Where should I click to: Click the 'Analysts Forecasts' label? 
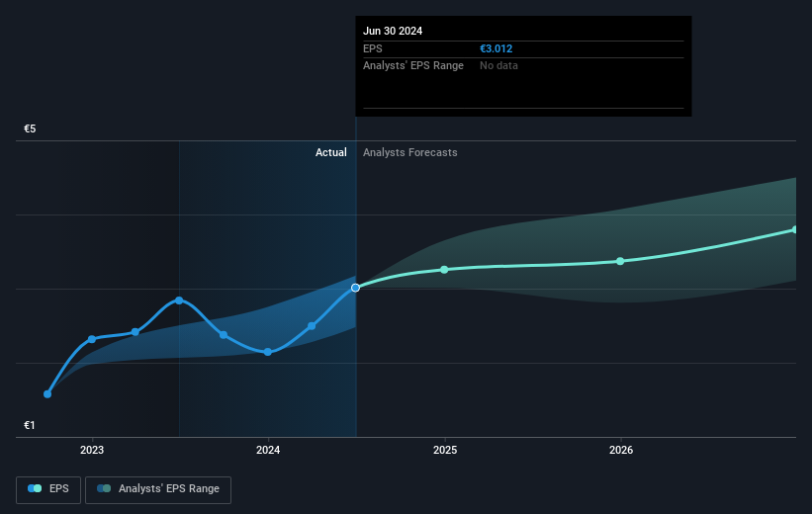pos(410,152)
